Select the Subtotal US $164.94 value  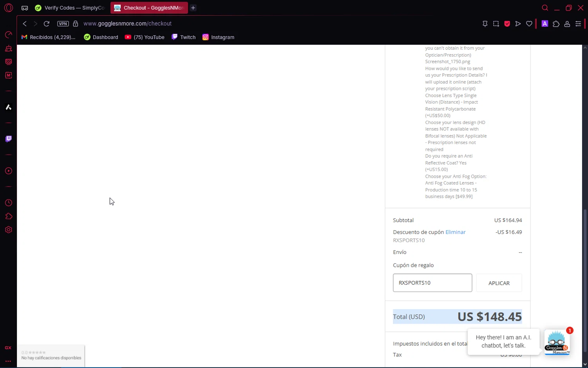(x=508, y=220)
